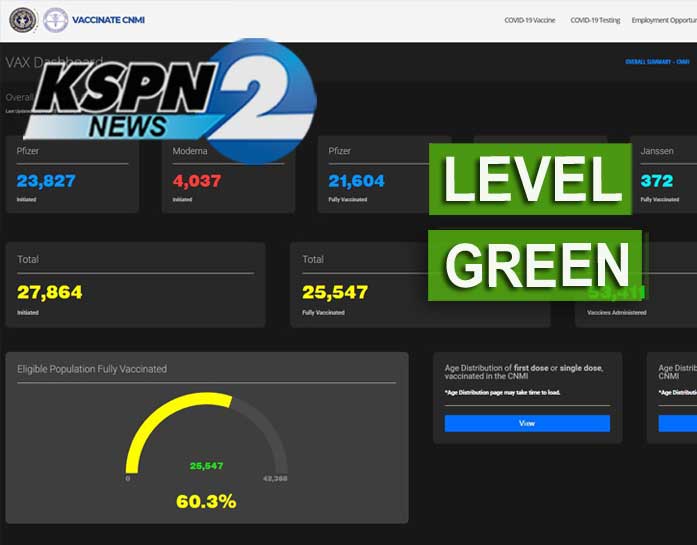697x545 pixels.
Task: Click the VAX Dashboard page title
Action: click(x=54, y=62)
